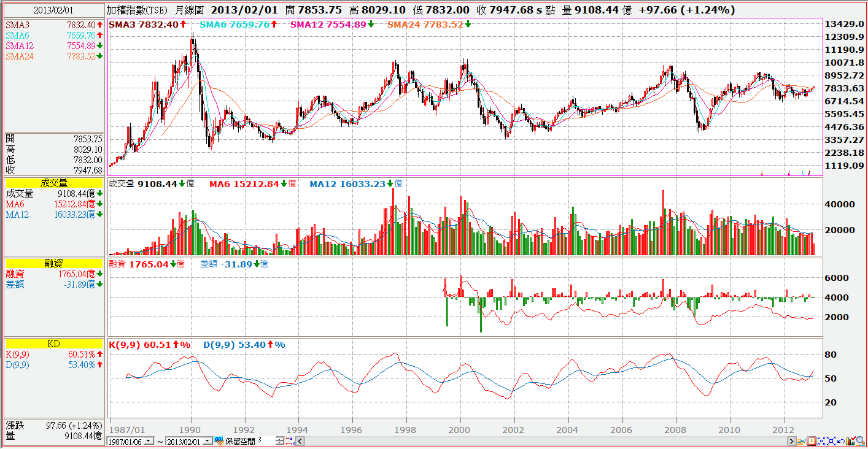The height and width of the screenshot is (449, 868).
Task: Click price axis label 13429.0
Action: click(x=845, y=24)
